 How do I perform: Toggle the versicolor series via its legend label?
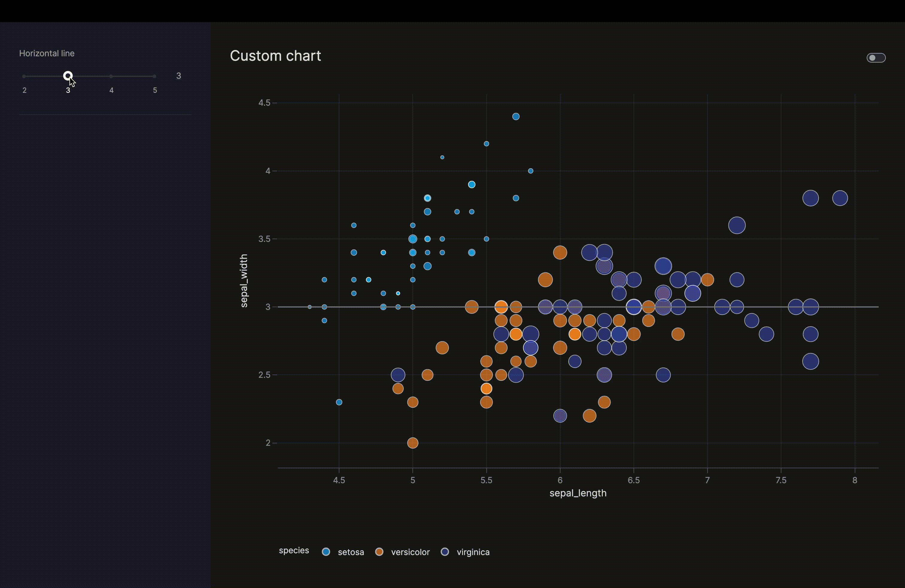pyautogui.click(x=410, y=552)
